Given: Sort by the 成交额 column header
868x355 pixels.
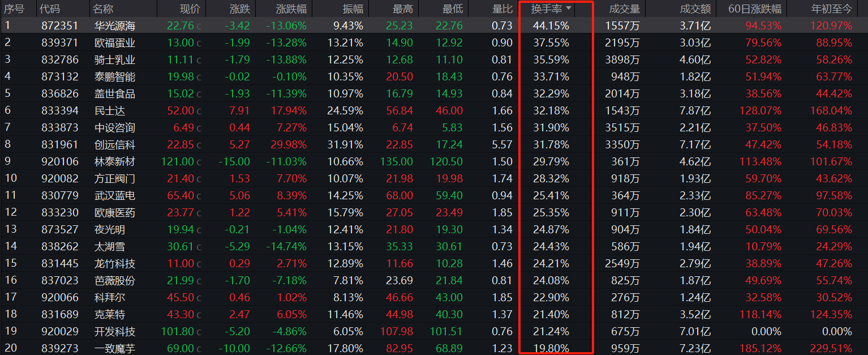Looking at the screenshot, I should (696, 8).
